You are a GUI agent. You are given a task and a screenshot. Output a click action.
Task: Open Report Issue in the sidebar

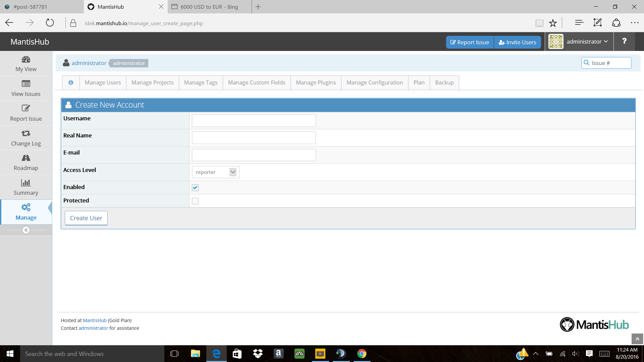pyautogui.click(x=26, y=113)
